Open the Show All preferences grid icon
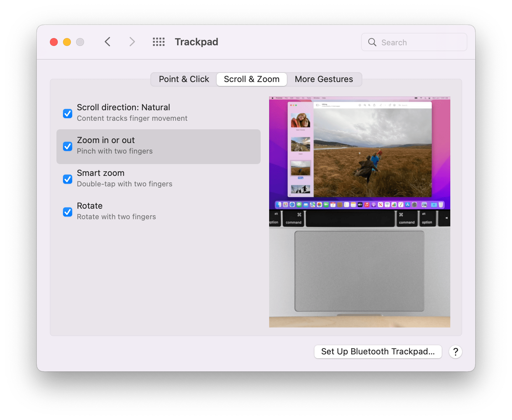 [159, 42]
